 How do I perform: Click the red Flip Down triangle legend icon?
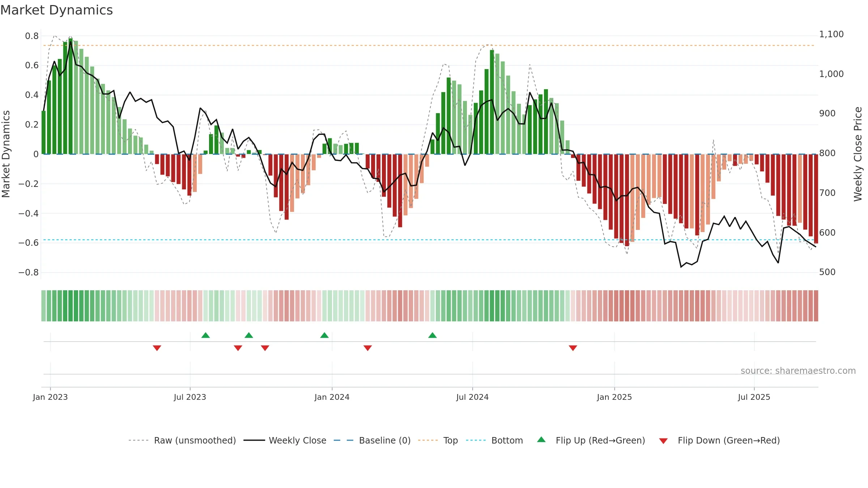click(x=663, y=441)
